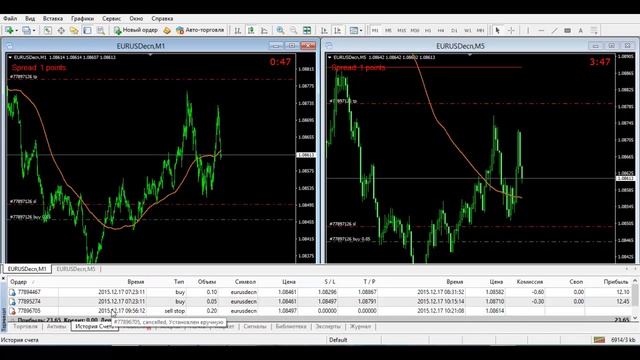The width and height of the screenshot is (640, 360).
Task: Select the M30 timeframe button
Action: click(x=415, y=30)
